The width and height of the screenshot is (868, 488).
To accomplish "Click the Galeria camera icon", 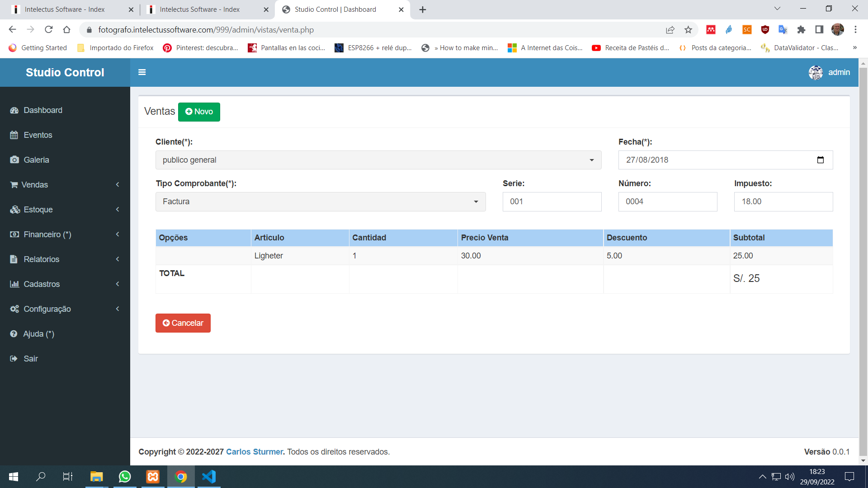I will coord(14,160).
